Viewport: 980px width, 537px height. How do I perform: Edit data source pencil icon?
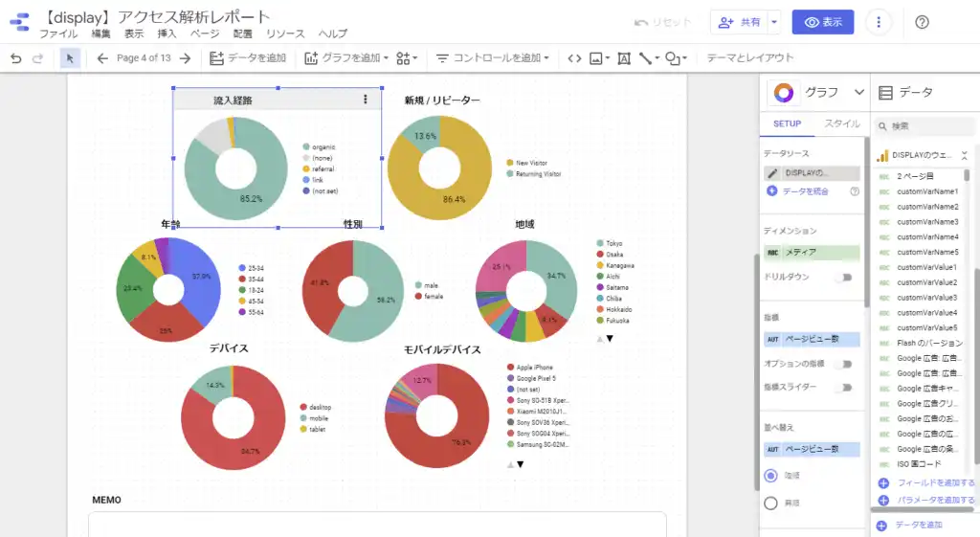click(772, 173)
